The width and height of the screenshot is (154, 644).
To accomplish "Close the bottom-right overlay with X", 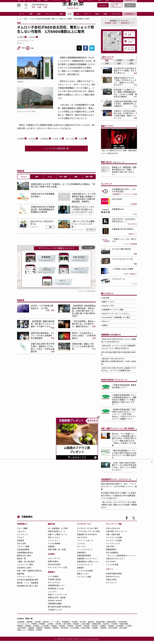I will point(152,462).
